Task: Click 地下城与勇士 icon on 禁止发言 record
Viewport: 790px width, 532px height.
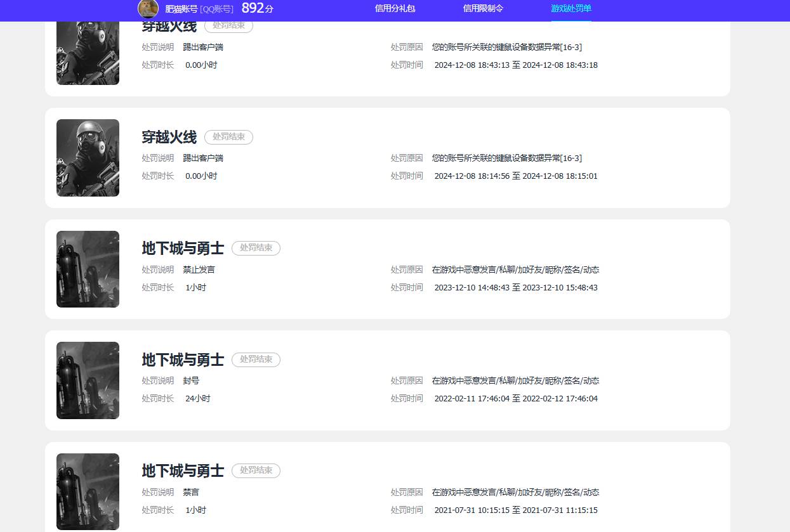Action: coord(88,269)
